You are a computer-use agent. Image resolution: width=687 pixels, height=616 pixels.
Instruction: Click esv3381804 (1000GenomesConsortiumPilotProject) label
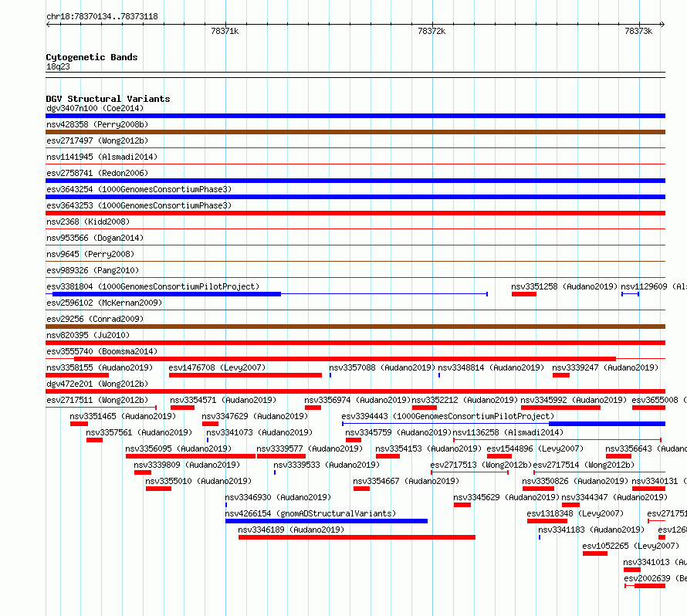(x=153, y=286)
